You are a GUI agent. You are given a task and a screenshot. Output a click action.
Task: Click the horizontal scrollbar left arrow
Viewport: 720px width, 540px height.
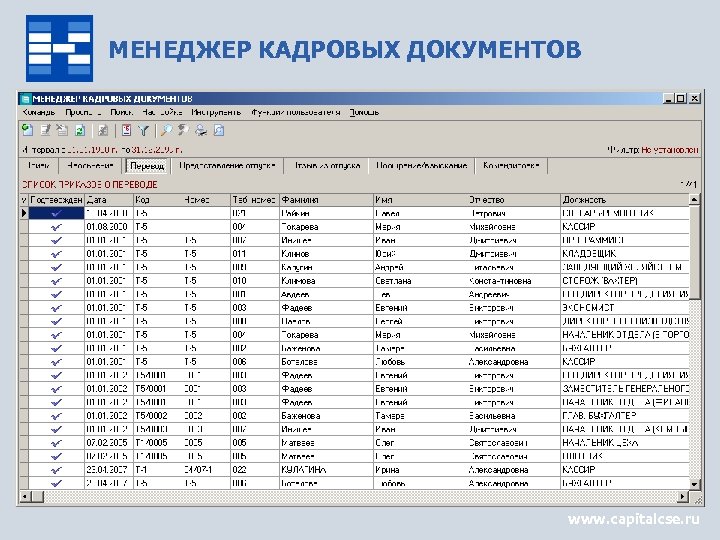point(24,496)
